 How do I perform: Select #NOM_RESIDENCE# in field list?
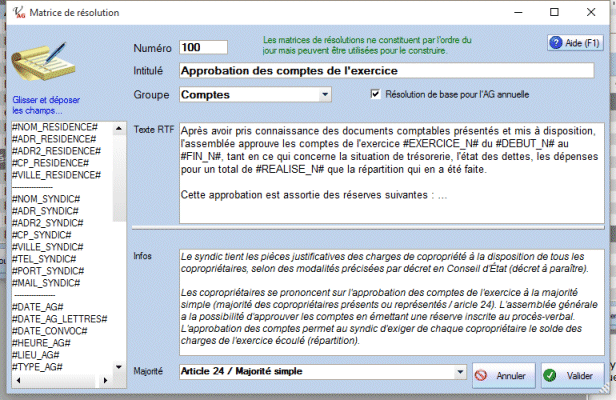click(55, 127)
